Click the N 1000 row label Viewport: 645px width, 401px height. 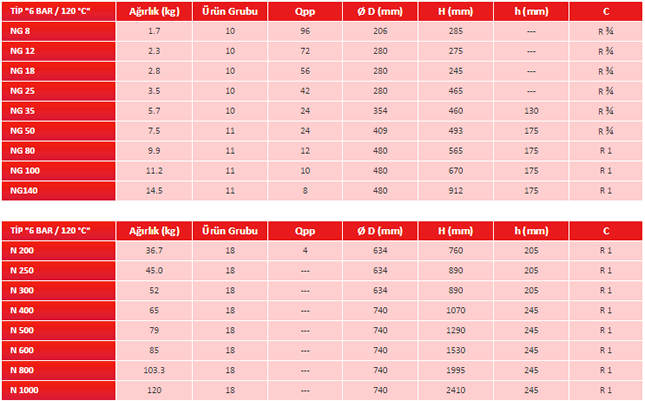coord(58,390)
